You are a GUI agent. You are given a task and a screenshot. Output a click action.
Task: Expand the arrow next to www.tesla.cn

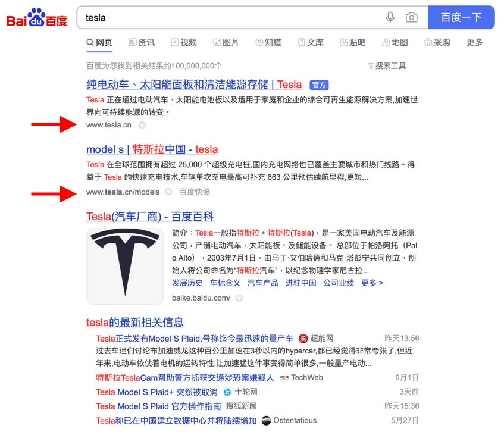pyautogui.click(x=142, y=126)
